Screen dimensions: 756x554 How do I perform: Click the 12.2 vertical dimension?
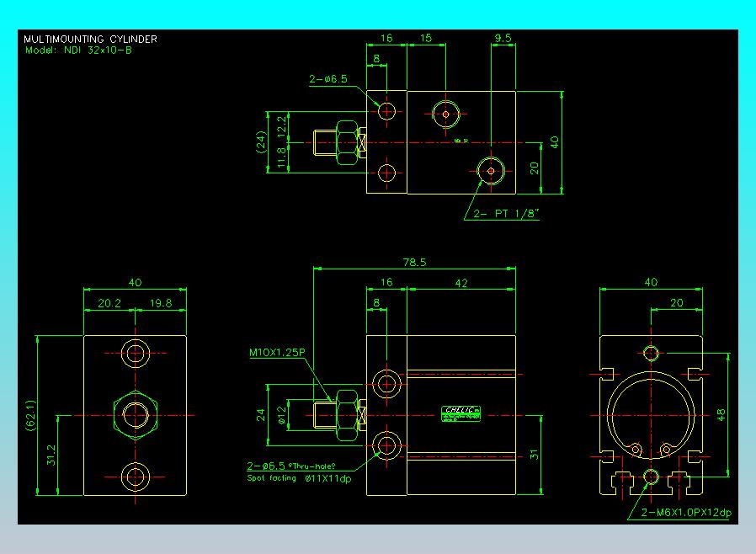click(x=283, y=125)
